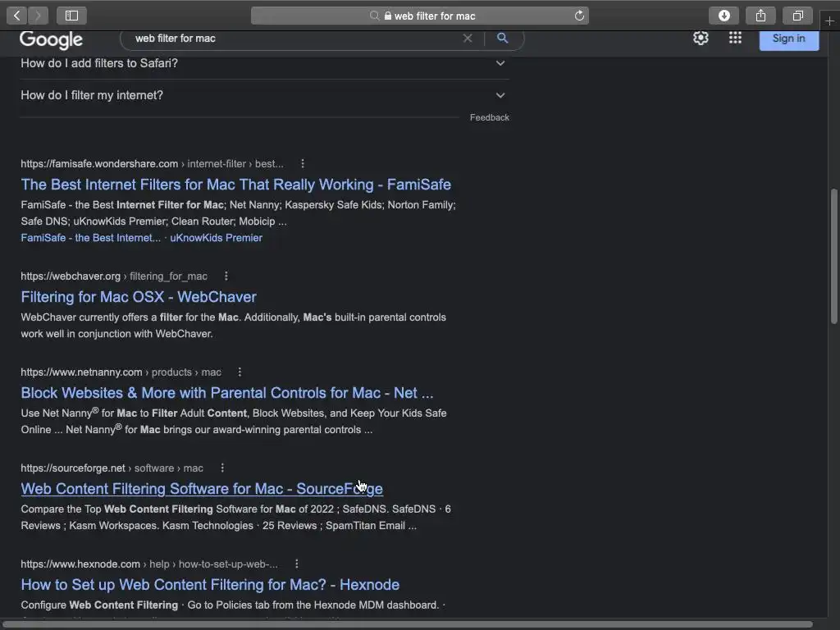Go back with Safari's back arrow

pos(16,16)
